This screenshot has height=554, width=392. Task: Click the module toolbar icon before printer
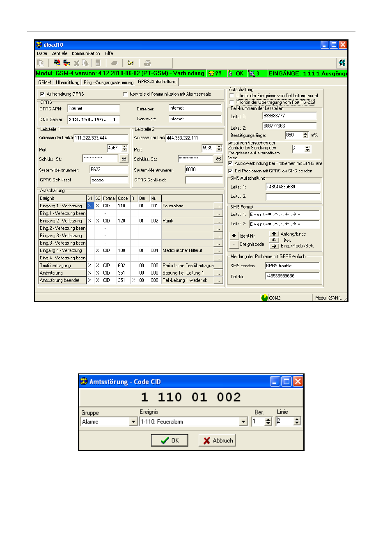click(x=131, y=63)
